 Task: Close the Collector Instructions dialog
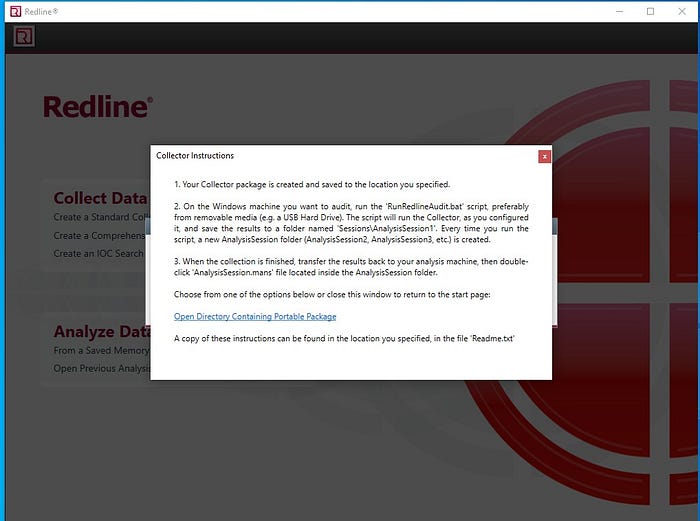(x=544, y=157)
